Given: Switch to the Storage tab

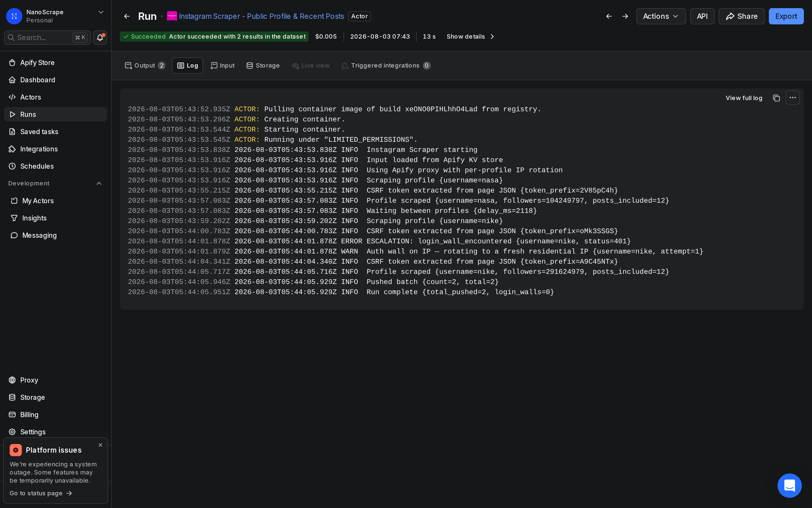Looking at the screenshot, I should tap(263, 66).
